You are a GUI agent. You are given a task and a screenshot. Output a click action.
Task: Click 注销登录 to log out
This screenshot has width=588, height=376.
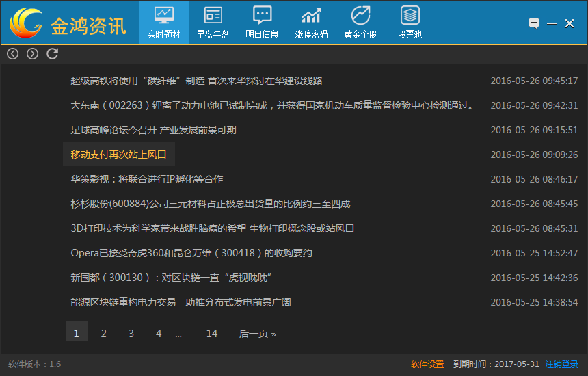[561, 364]
